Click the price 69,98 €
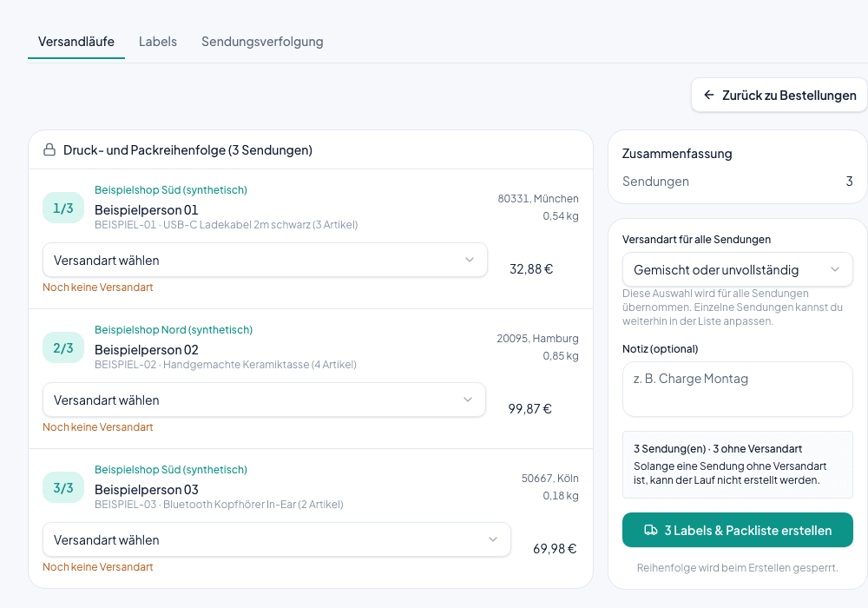The width and height of the screenshot is (868, 608). click(555, 549)
